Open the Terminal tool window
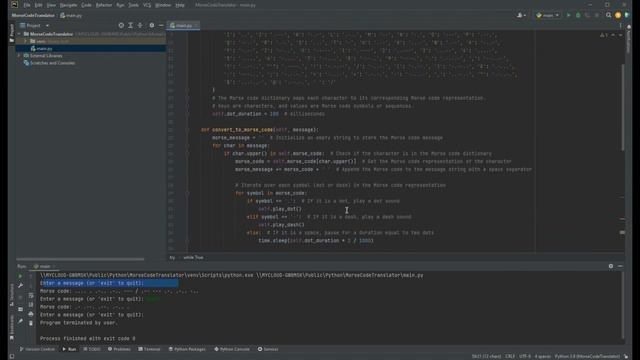The image size is (640, 360). [149, 349]
